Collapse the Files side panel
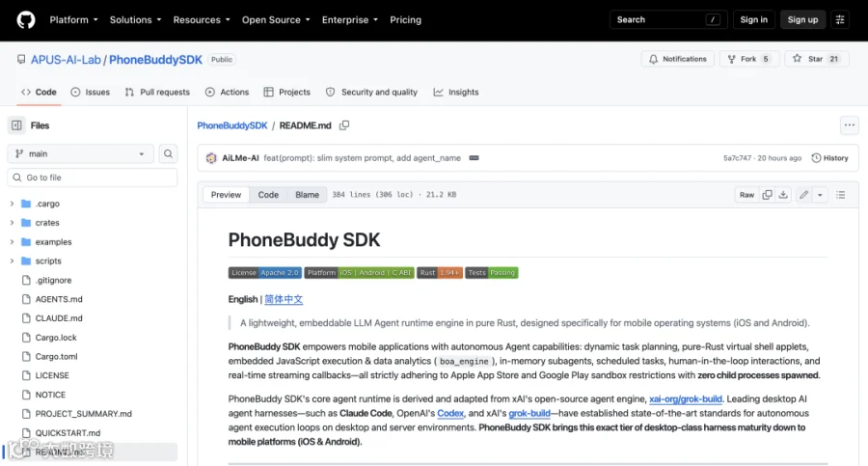Viewport: 868px width, 466px height. [16, 125]
